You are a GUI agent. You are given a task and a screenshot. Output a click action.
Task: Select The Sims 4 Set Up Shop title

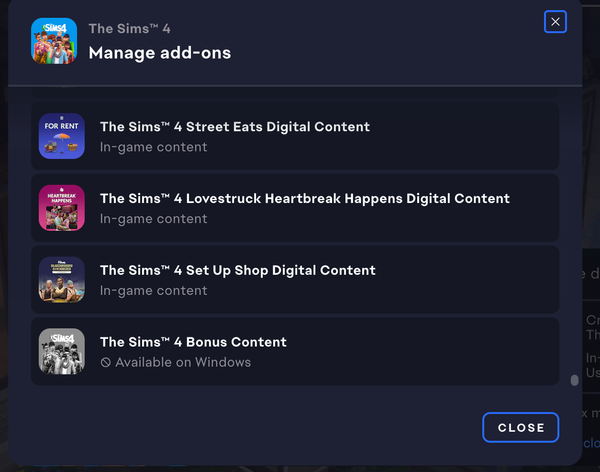click(x=237, y=270)
